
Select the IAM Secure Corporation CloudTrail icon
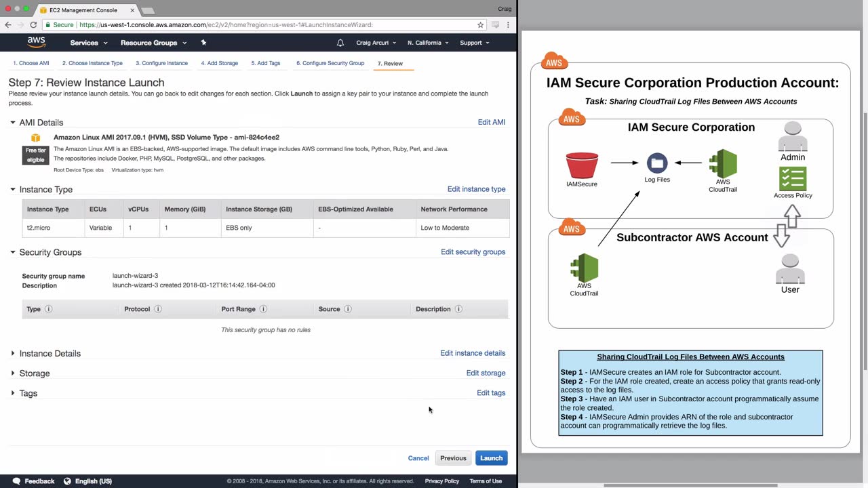pyautogui.click(x=723, y=163)
